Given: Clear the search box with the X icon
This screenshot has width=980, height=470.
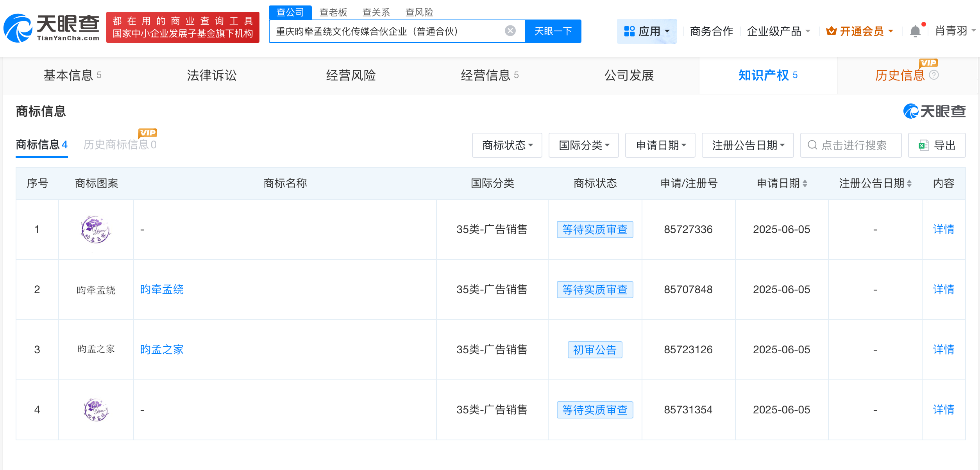Looking at the screenshot, I should pos(509,30).
